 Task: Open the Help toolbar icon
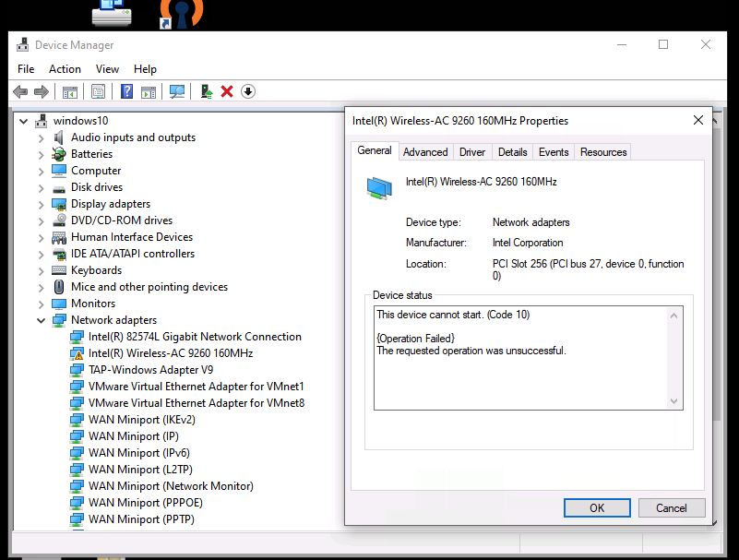pos(126,91)
